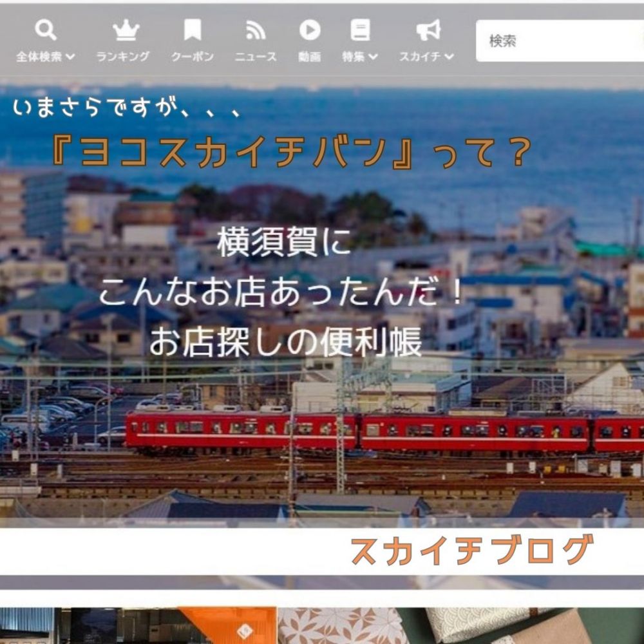
Task: Open the スカイチ menu label
Action: tap(420, 57)
